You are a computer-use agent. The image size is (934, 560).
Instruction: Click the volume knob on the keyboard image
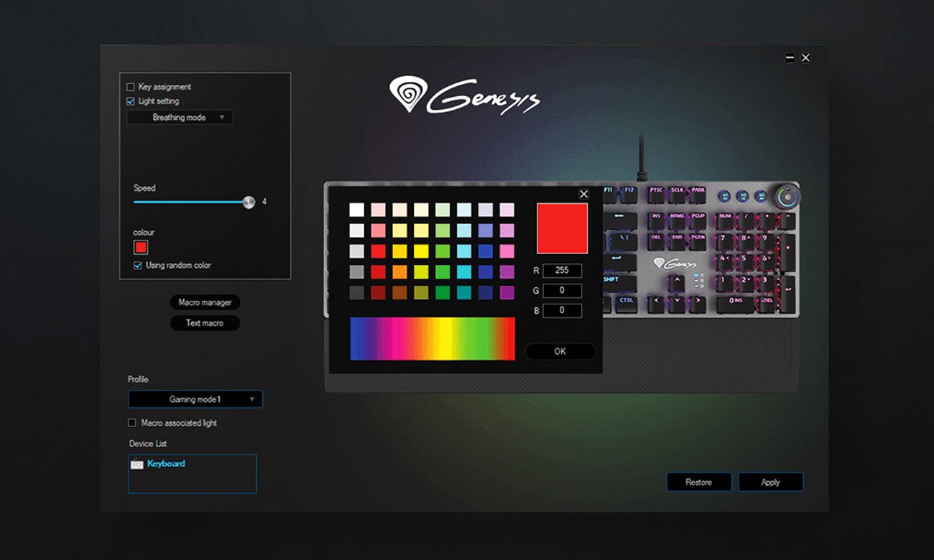pyautogui.click(x=786, y=197)
